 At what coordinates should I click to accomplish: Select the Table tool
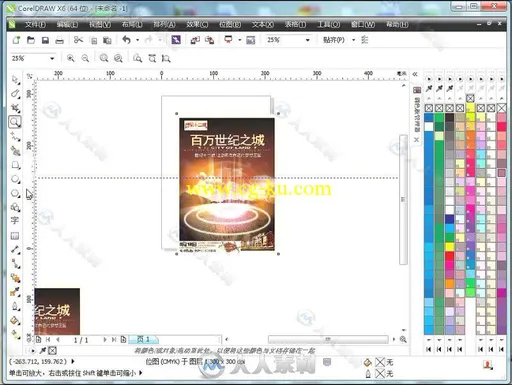click(x=15, y=236)
